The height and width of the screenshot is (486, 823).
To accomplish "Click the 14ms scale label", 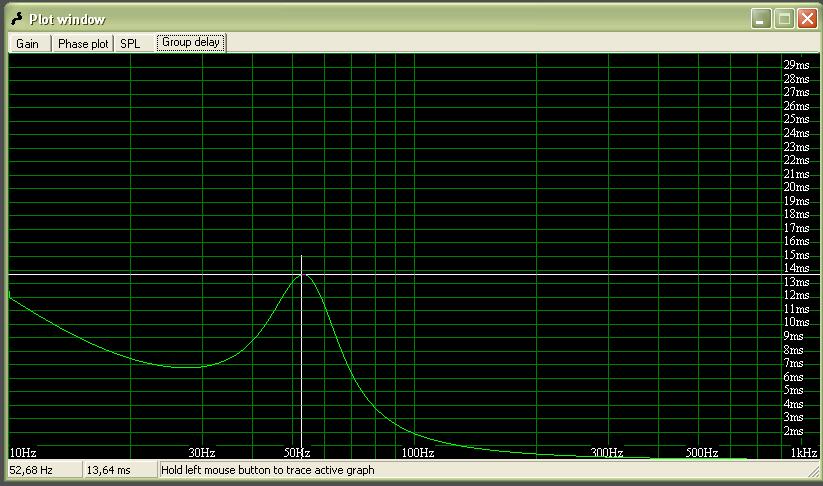I will [796, 268].
